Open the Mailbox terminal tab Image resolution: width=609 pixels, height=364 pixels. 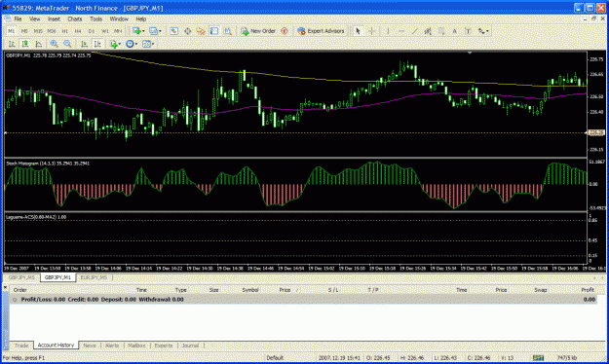pos(136,346)
